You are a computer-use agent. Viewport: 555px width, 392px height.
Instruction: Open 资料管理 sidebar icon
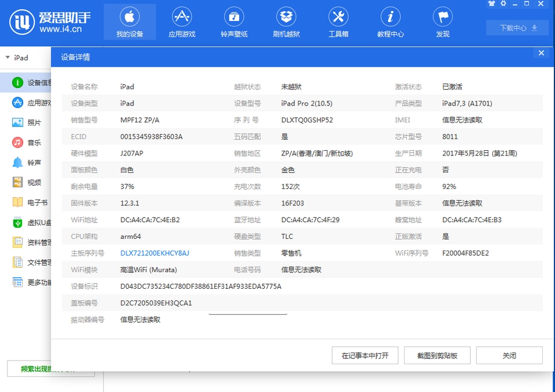(x=17, y=242)
